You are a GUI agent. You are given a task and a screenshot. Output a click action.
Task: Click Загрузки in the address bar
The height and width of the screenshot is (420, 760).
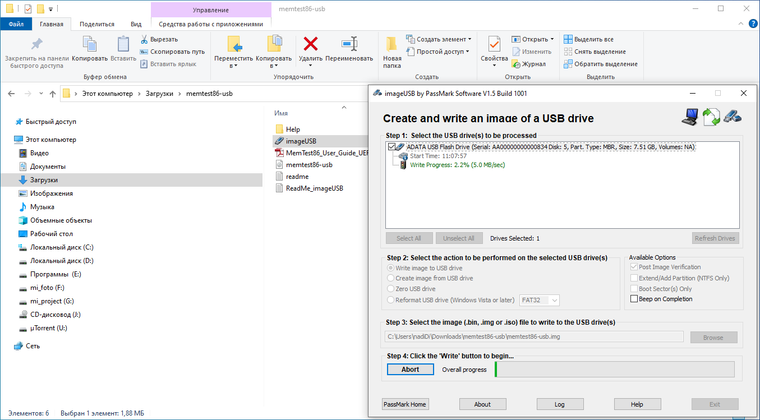click(x=159, y=93)
